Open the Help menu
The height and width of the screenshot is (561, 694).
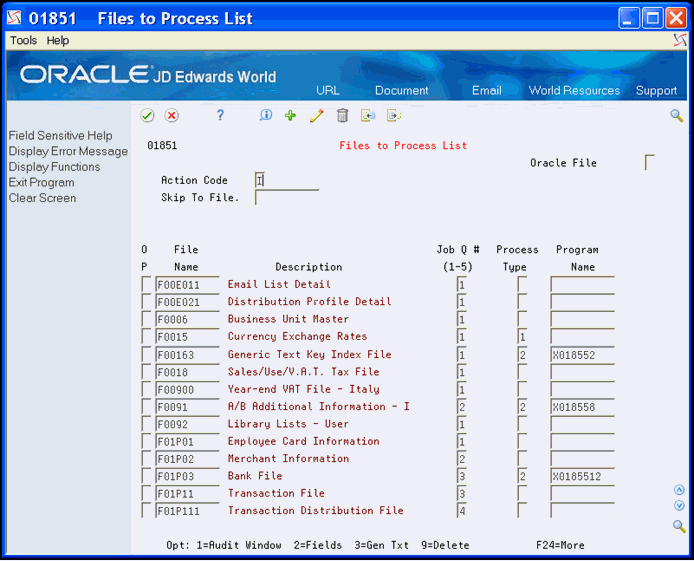pyautogui.click(x=58, y=40)
